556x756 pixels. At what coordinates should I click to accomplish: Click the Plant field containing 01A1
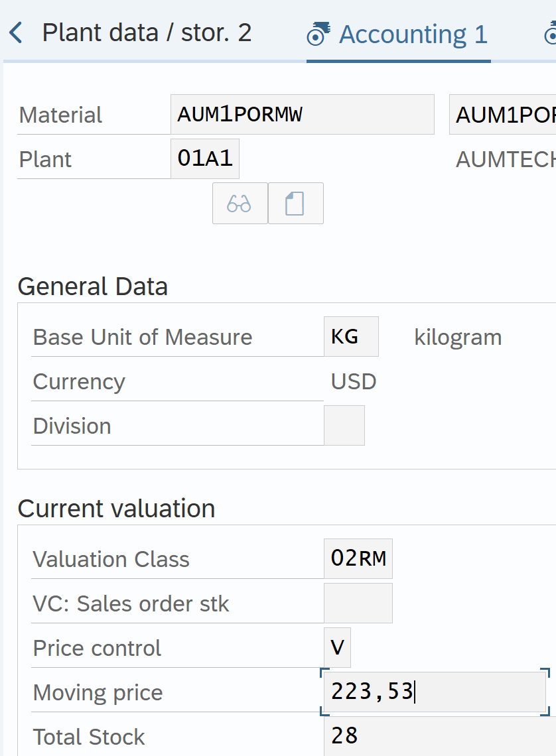click(x=205, y=158)
